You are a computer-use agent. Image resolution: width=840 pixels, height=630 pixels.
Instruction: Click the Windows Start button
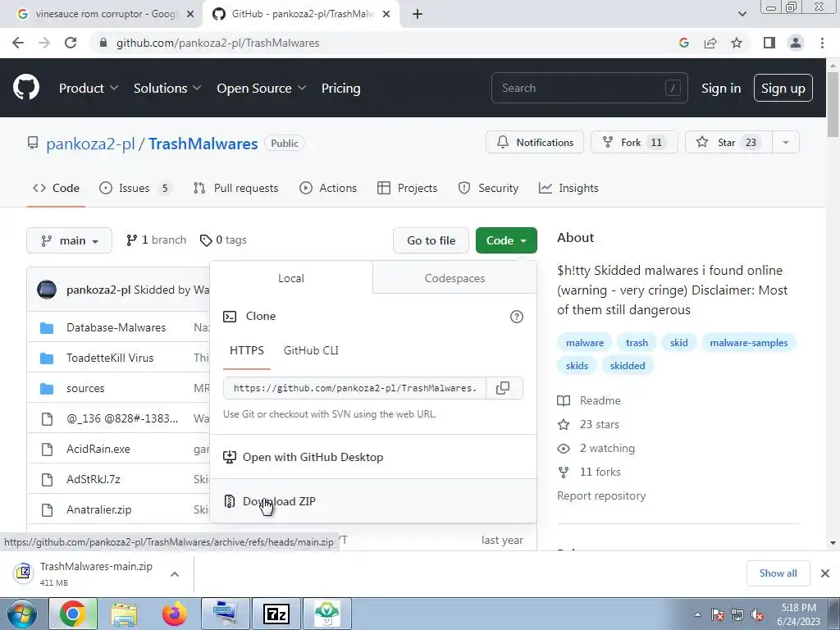(21, 614)
